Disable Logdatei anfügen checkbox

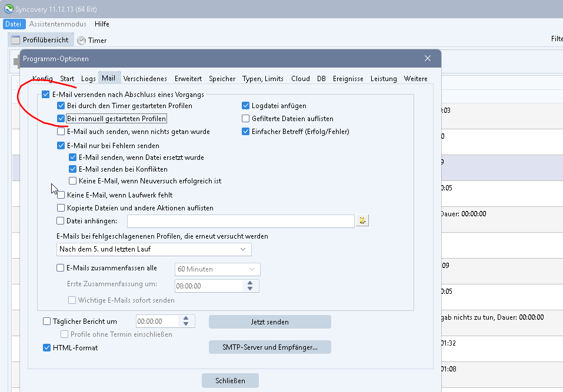pyautogui.click(x=246, y=106)
